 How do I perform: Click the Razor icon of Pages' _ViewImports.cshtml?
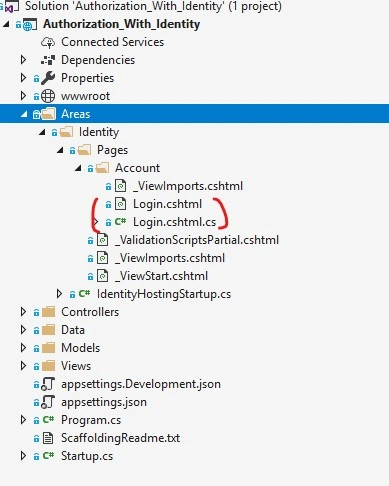click(x=102, y=258)
